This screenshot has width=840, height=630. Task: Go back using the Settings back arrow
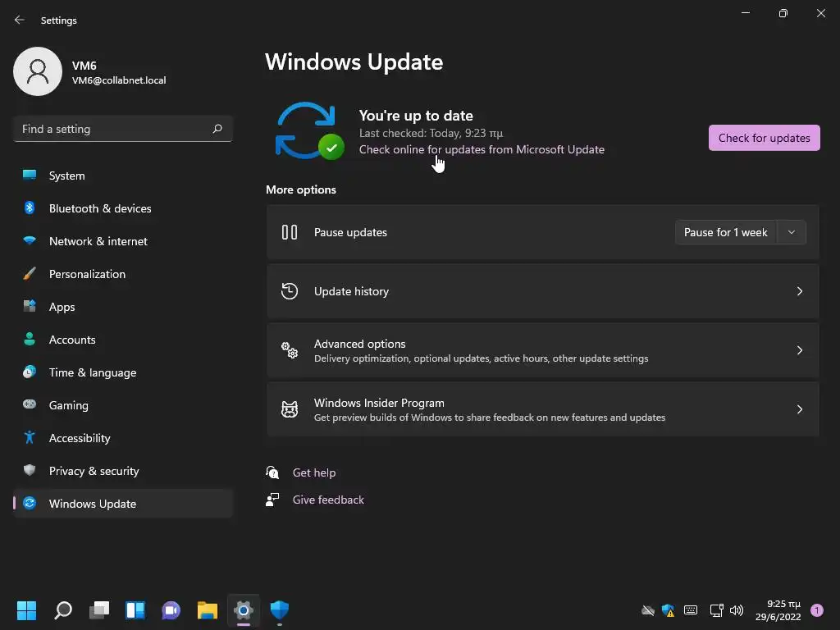click(20, 20)
